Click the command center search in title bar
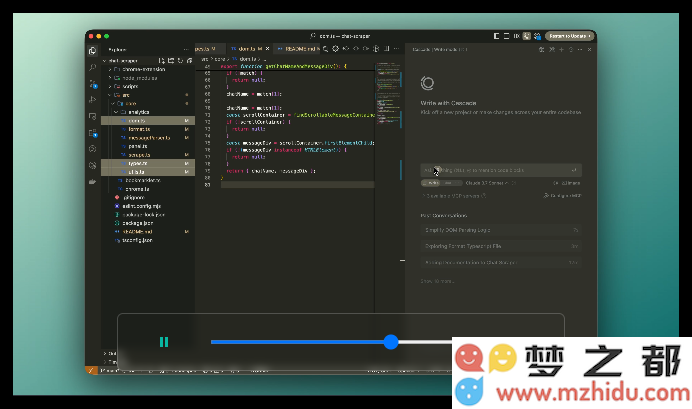 coord(340,36)
